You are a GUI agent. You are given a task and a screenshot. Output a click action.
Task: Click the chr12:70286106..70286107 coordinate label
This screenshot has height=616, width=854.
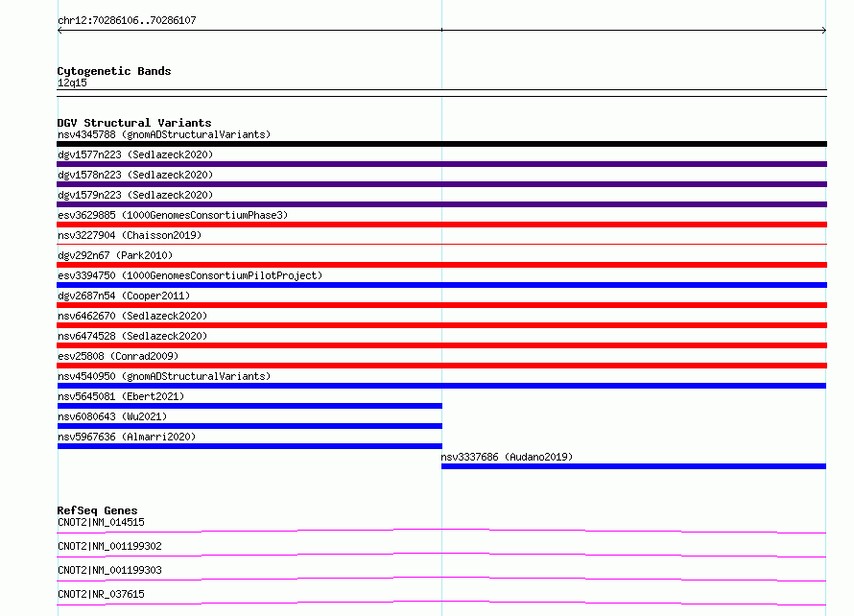pyautogui.click(x=127, y=20)
